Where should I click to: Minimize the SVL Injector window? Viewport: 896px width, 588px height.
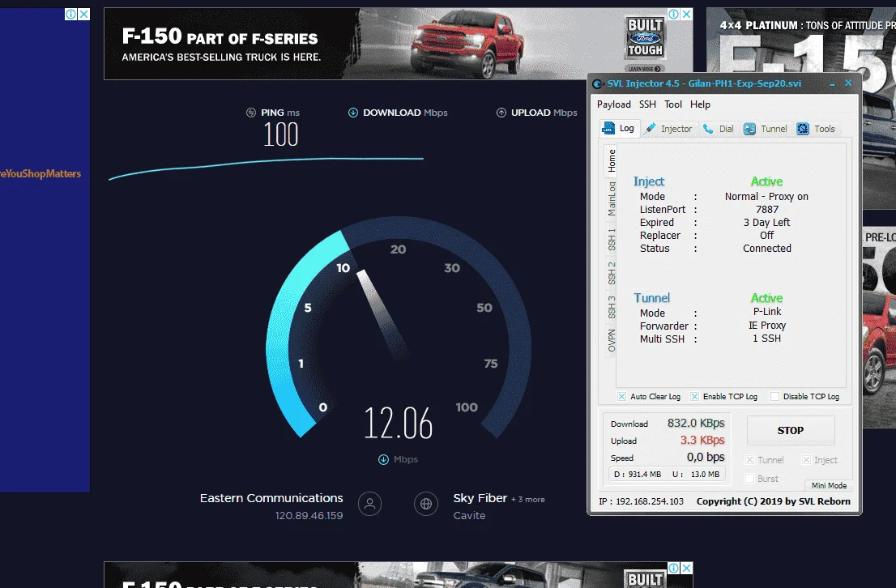832,84
